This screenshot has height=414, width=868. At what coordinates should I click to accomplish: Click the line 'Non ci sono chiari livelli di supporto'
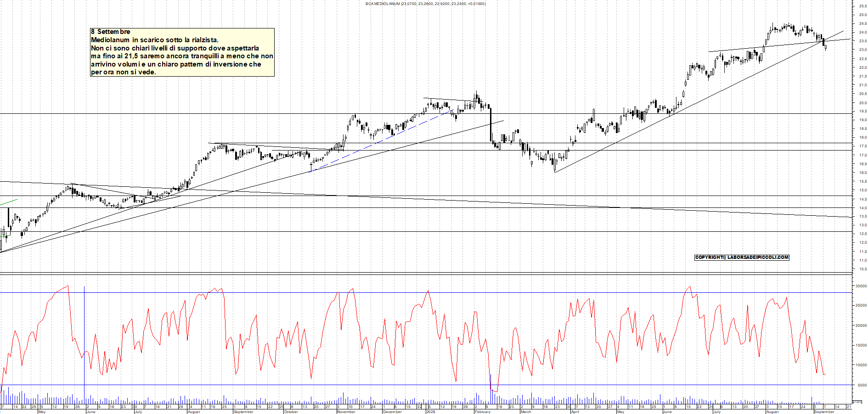click(148, 48)
